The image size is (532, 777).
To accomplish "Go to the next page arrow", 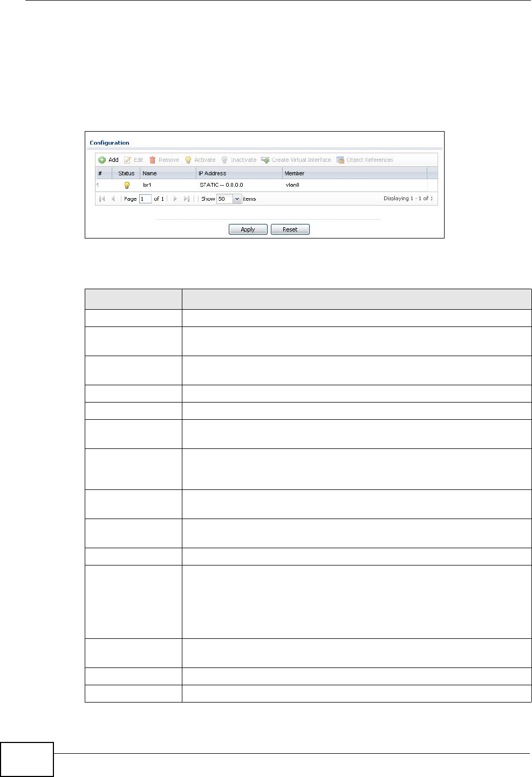I will click(175, 199).
